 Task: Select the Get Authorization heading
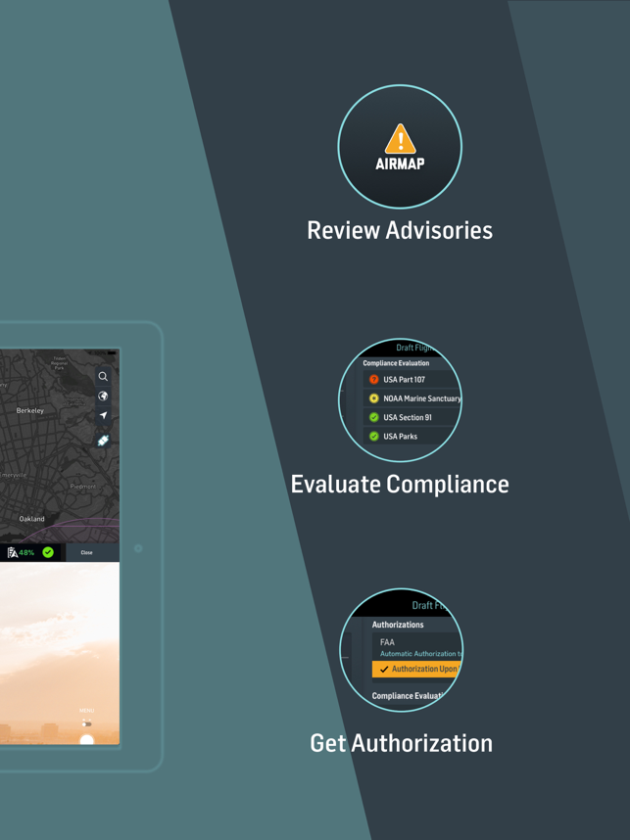(x=401, y=744)
